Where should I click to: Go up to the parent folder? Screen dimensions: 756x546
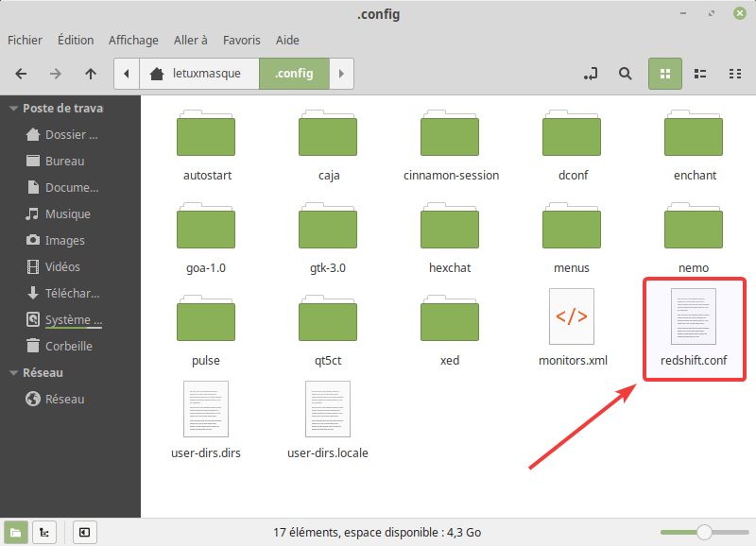coord(90,73)
